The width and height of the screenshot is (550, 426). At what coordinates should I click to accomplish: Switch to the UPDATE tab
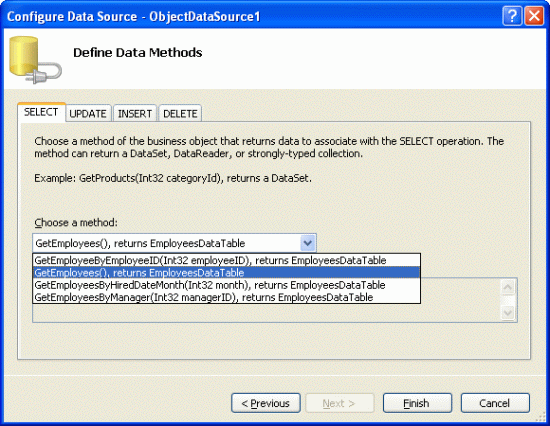coord(88,113)
